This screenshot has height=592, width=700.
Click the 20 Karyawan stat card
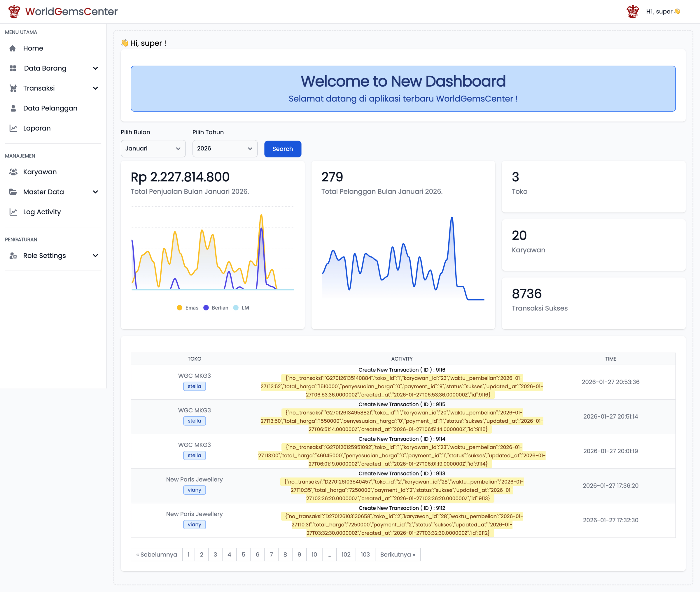click(594, 245)
